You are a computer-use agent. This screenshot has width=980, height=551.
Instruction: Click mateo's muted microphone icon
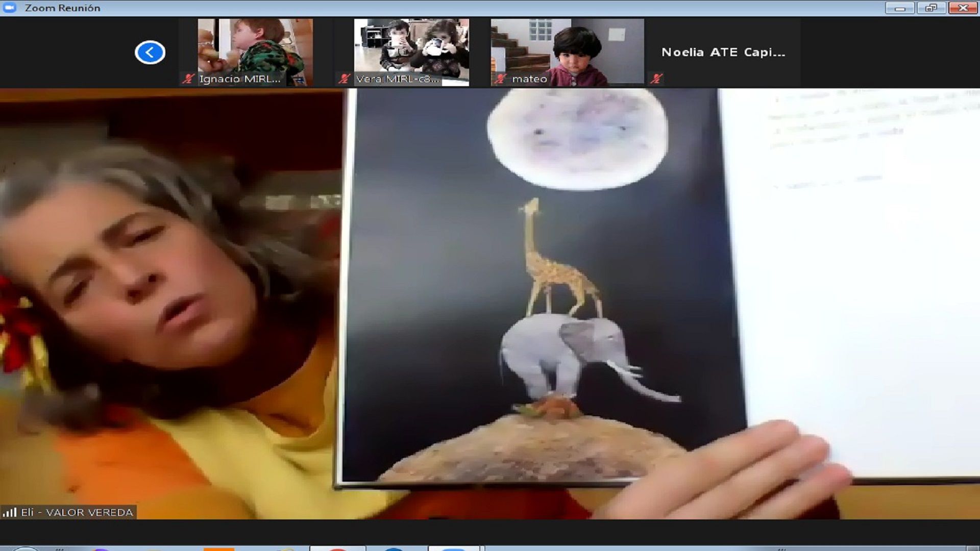click(501, 79)
